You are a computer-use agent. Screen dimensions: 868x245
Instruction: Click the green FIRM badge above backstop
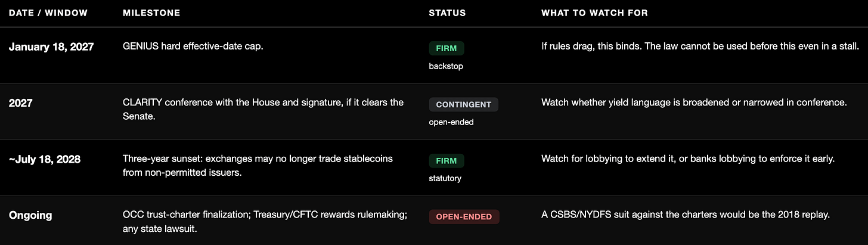pyautogui.click(x=447, y=48)
